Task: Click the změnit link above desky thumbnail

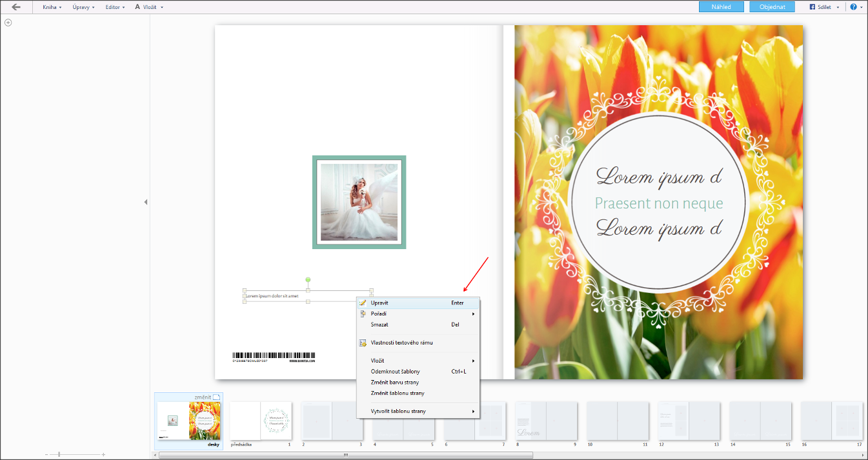Action: click(x=203, y=397)
